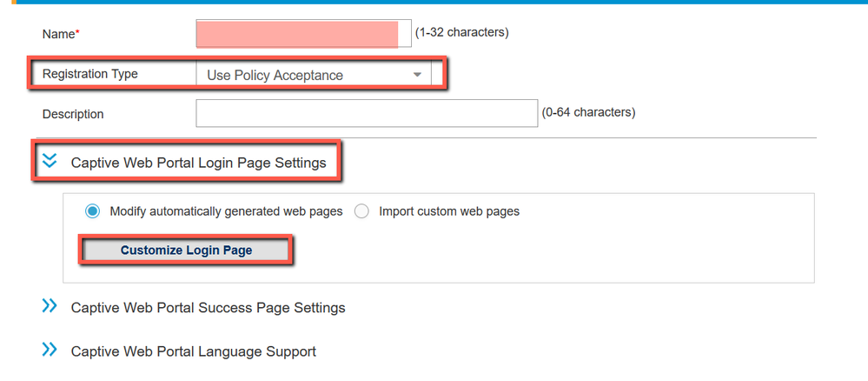Click the Import custom web pages text
Screen dimensions: 868x381
coord(449,211)
